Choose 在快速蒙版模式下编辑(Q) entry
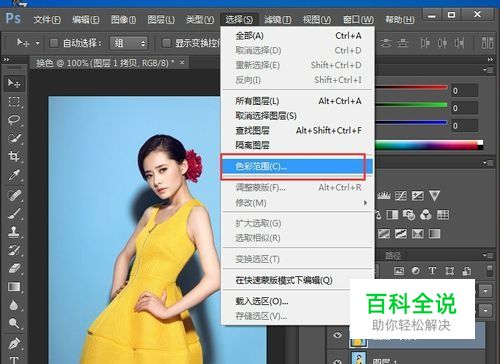Viewport: 500px width, 364px height. 297,280
